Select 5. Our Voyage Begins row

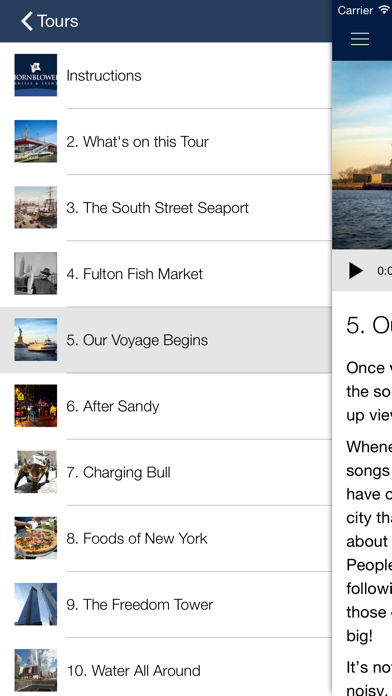pos(166,340)
